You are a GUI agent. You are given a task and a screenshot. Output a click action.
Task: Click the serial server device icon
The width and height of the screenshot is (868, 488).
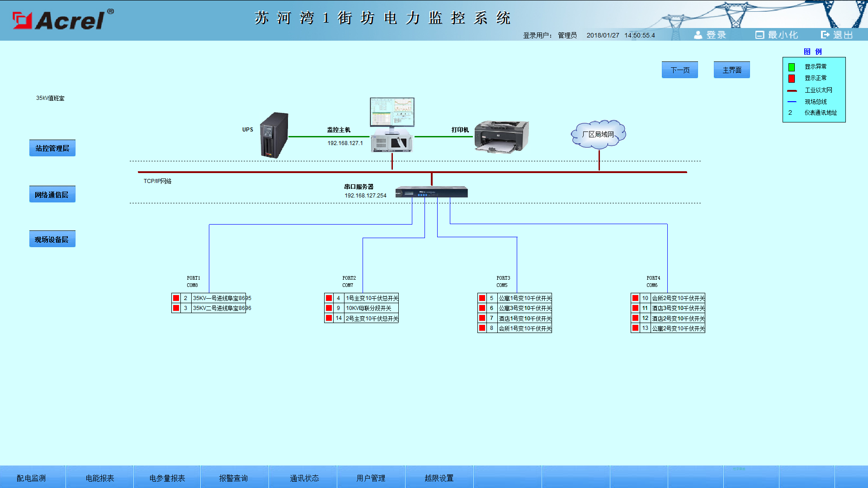pos(431,192)
